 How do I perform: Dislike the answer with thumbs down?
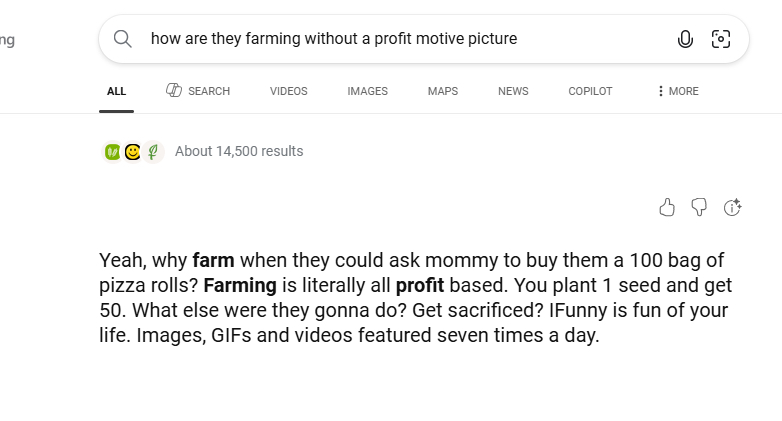coord(699,207)
